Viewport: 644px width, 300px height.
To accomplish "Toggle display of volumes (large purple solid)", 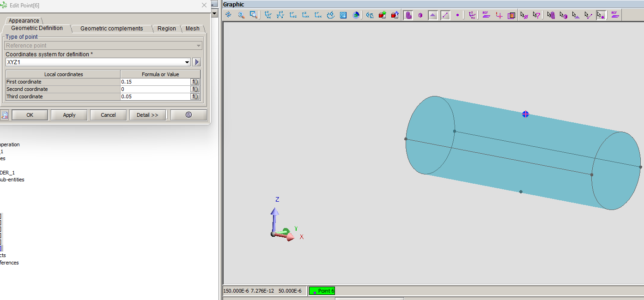I will click(x=408, y=15).
